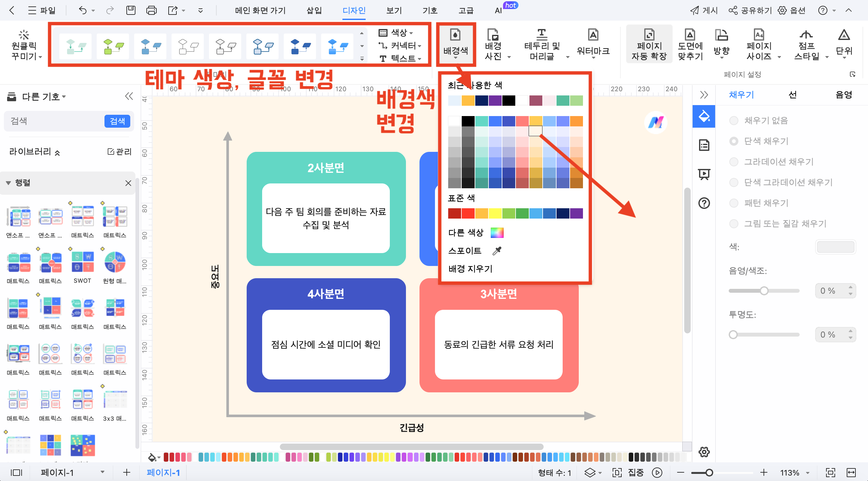Switch to the 음영 panel tab
This screenshot has height=481, width=868.
pyautogui.click(x=843, y=95)
